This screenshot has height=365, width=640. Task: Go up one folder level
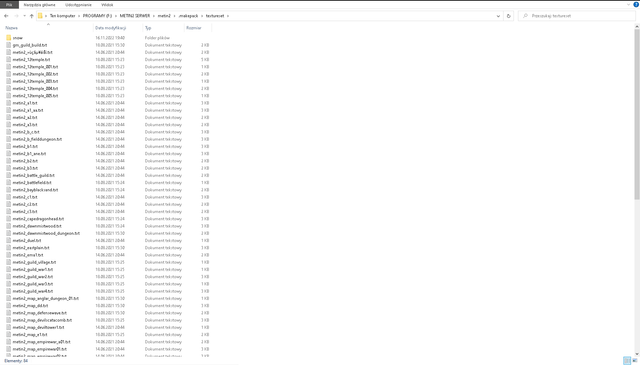click(x=31, y=16)
